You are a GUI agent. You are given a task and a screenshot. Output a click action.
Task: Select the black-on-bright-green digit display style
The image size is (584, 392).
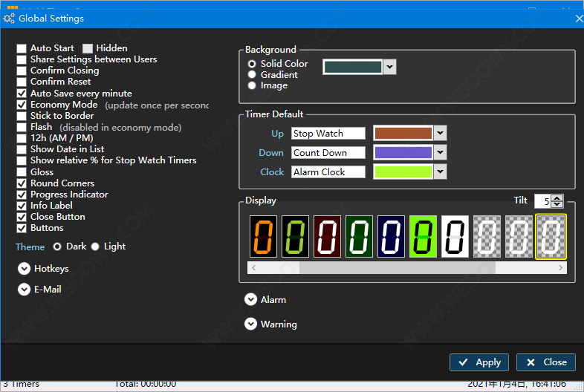[x=423, y=236]
